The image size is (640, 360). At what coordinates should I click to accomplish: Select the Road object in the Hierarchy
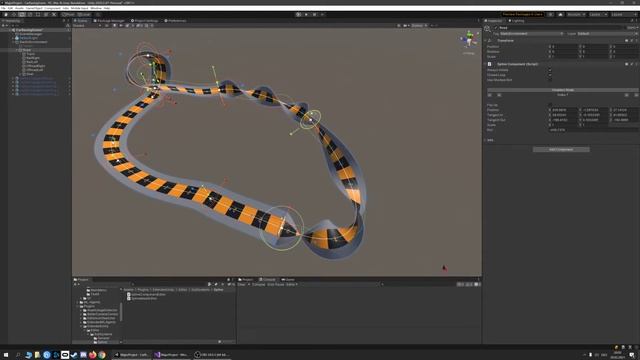(27, 50)
